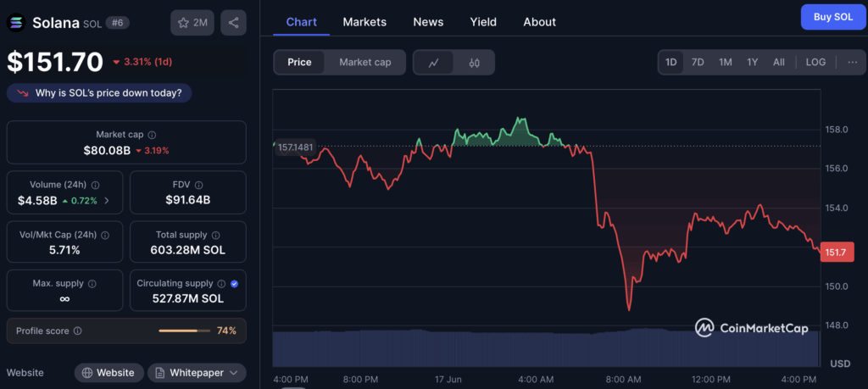868x389 pixels.
Task: Expand Volume (24h) details chevron
Action: 107,200
